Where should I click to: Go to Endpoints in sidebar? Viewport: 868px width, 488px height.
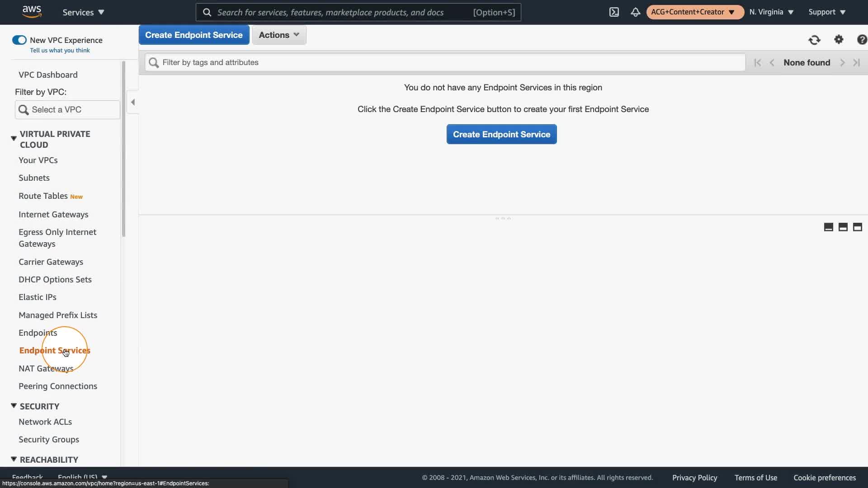click(x=38, y=333)
